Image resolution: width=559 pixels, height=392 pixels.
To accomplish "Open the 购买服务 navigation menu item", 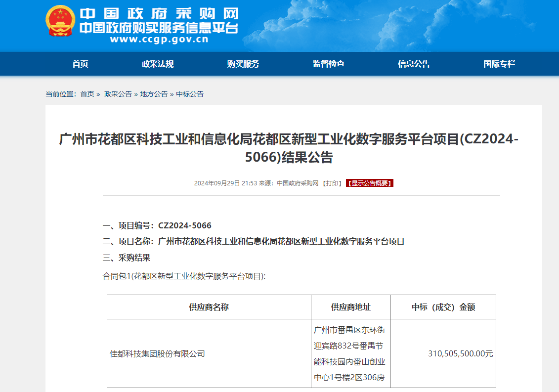I will click(243, 63).
